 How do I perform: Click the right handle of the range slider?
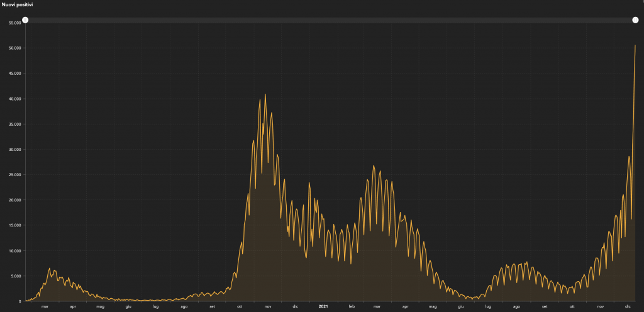pos(635,20)
